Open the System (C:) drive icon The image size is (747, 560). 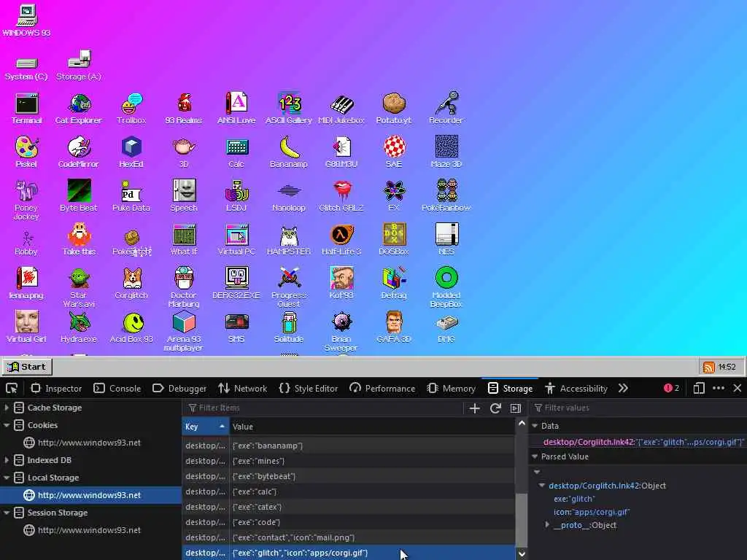click(x=27, y=69)
